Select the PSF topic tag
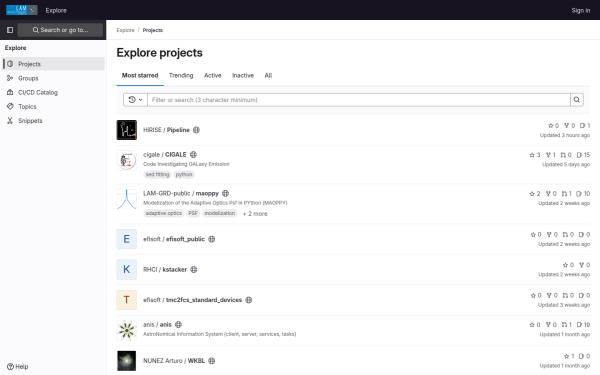 pyautogui.click(x=193, y=213)
